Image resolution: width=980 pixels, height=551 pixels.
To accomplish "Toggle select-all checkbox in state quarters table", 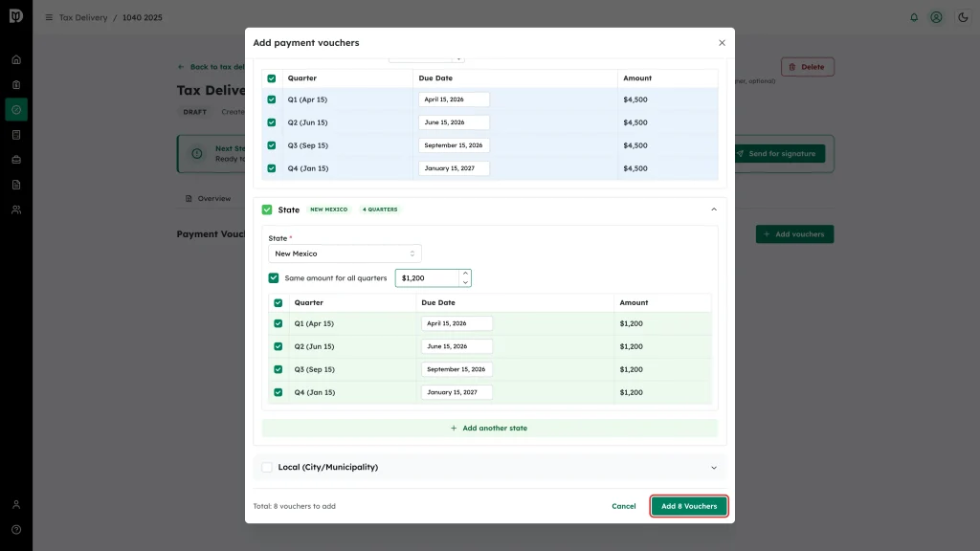I will (278, 303).
